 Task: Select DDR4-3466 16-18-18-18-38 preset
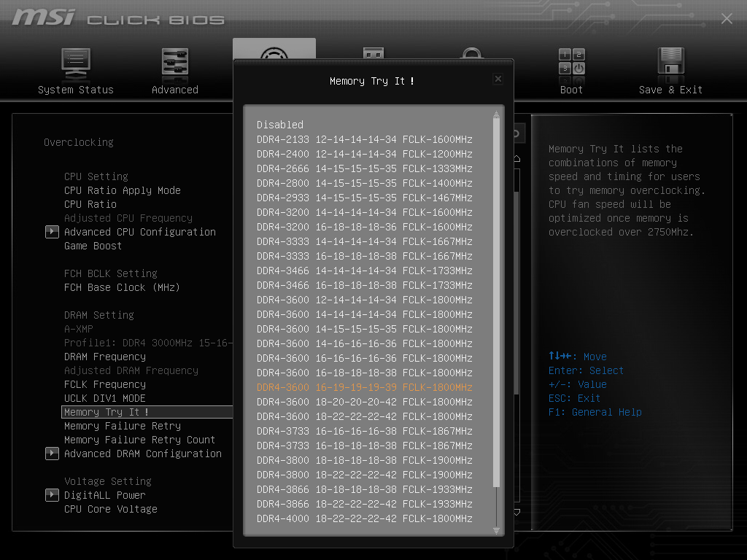click(365, 285)
